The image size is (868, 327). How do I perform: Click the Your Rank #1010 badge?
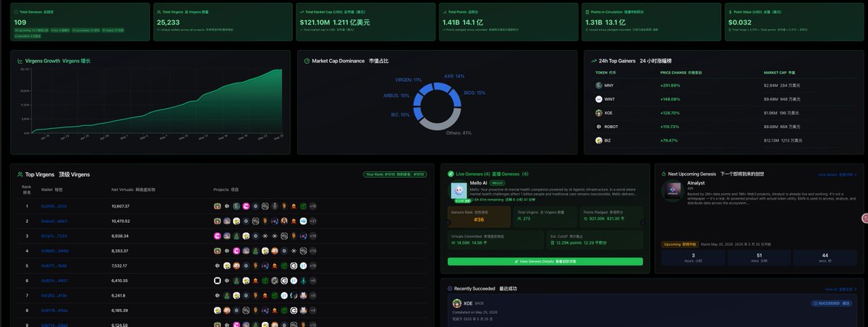[x=395, y=174]
